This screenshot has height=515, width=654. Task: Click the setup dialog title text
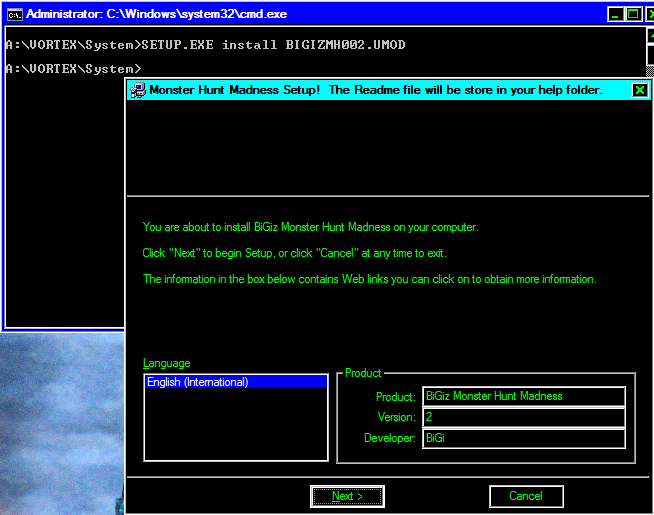click(x=376, y=90)
